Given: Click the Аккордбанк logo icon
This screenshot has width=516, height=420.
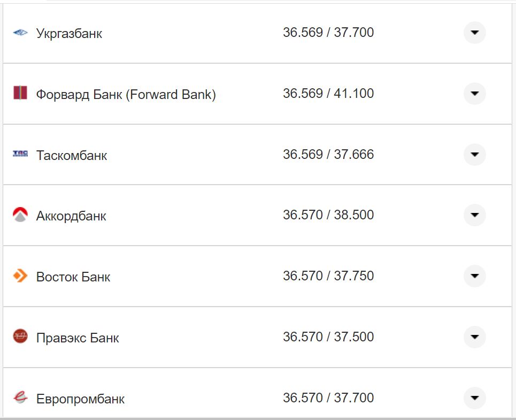Looking at the screenshot, I should tap(20, 215).
